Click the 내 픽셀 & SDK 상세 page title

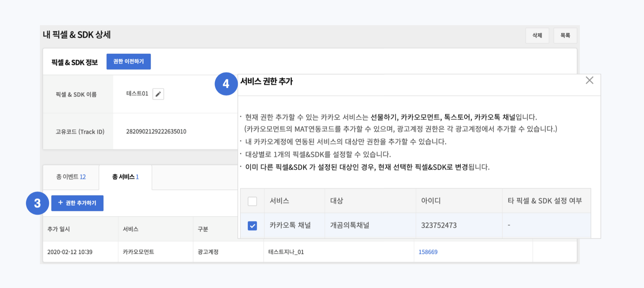[x=77, y=35]
